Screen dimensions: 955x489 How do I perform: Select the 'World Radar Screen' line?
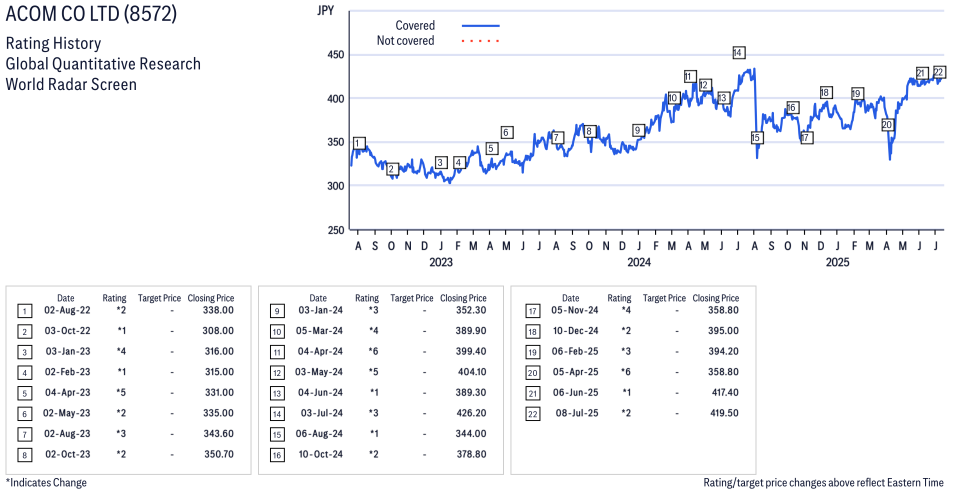point(71,83)
